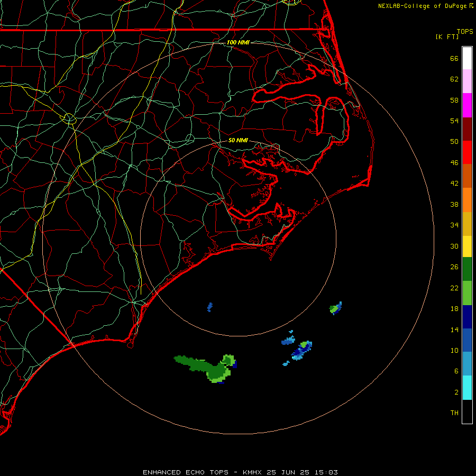This screenshot has height=476, width=476.
Task: Select the orange 42 kft legend swatch
Action: 467,200
